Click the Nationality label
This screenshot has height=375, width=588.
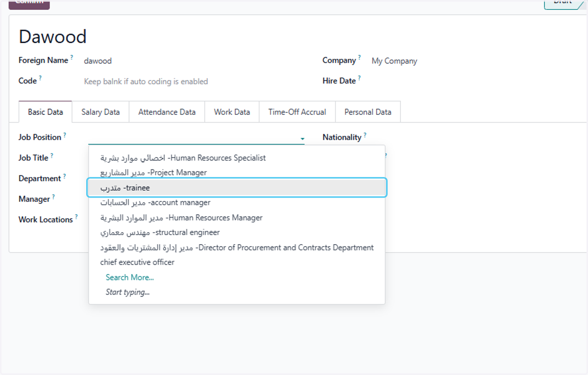342,137
